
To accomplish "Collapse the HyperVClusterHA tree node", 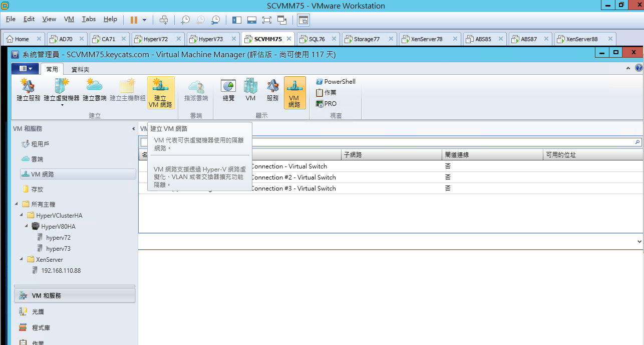I will tap(22, 215).
